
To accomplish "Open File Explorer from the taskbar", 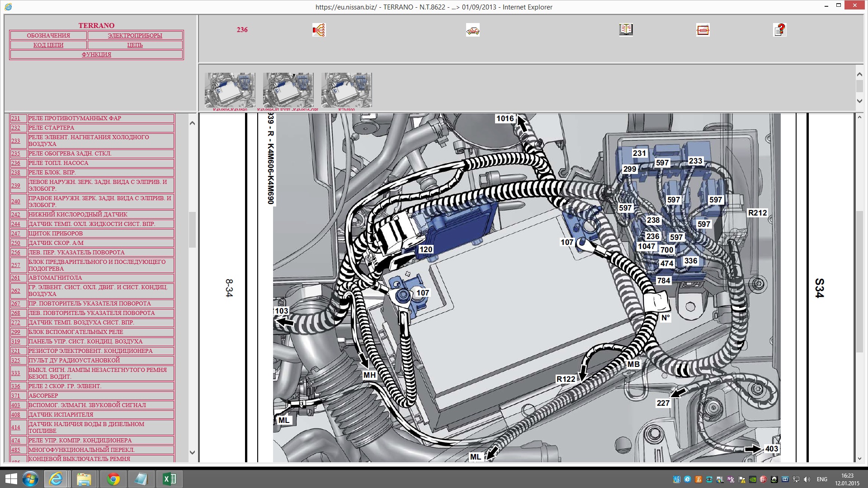I will pyautogui.click(x=84, y=479).
